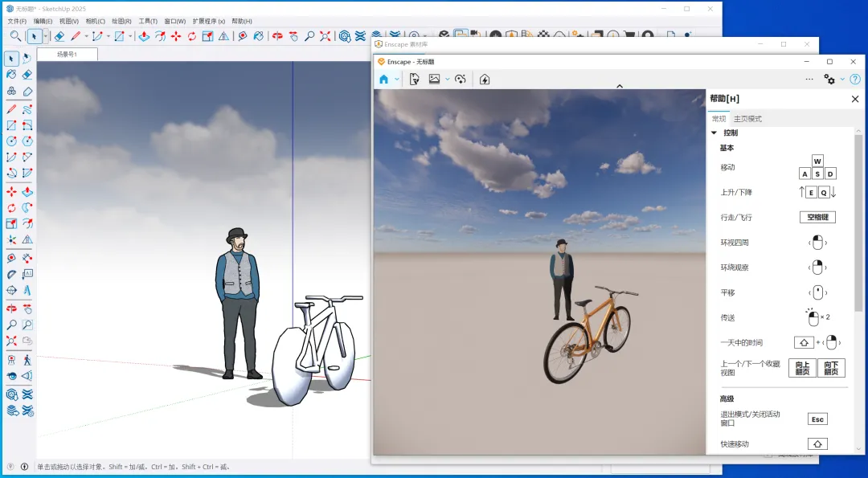
Task: Click the man figure in SketchUp viewport
Action: (238, 303)
